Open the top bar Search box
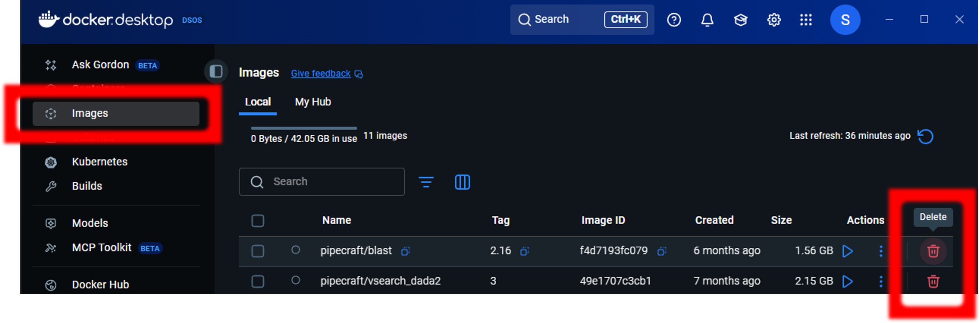Screen dimensions: 980x323 click(582, 19)
